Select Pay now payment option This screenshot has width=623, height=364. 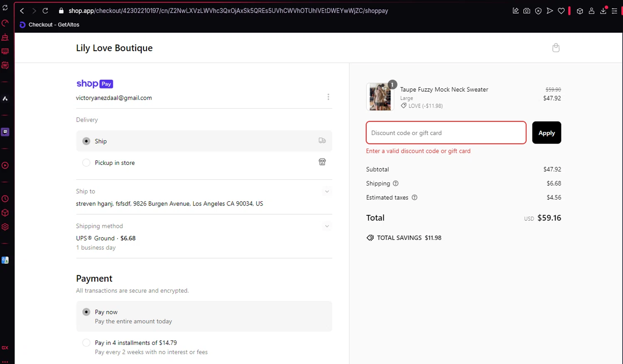(204, 316)
